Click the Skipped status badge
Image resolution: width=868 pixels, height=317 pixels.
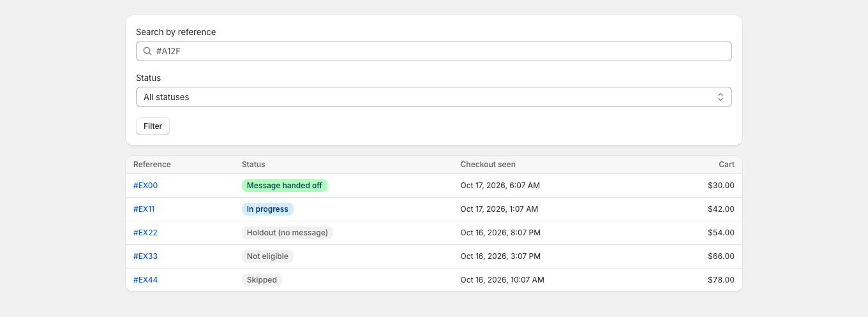coord(262,280)
